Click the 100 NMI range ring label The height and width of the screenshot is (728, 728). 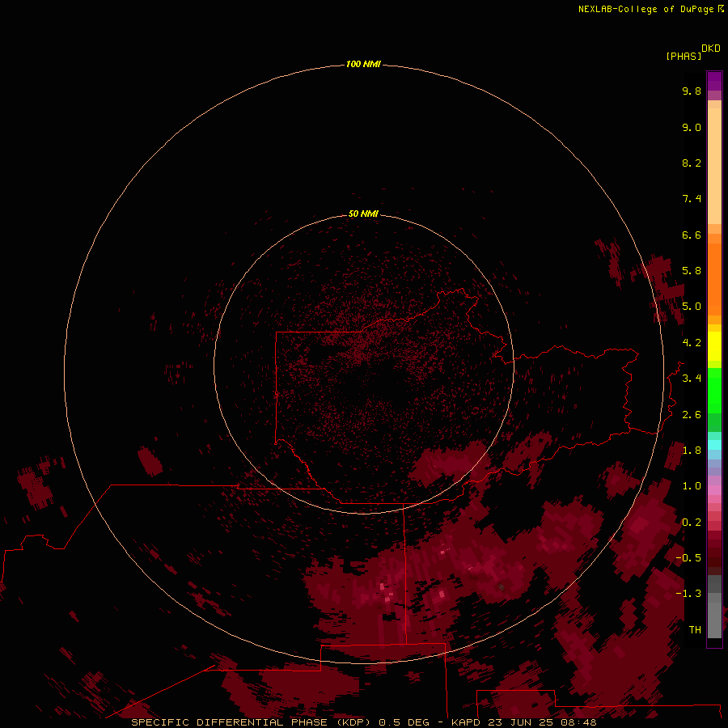(363, 64)
